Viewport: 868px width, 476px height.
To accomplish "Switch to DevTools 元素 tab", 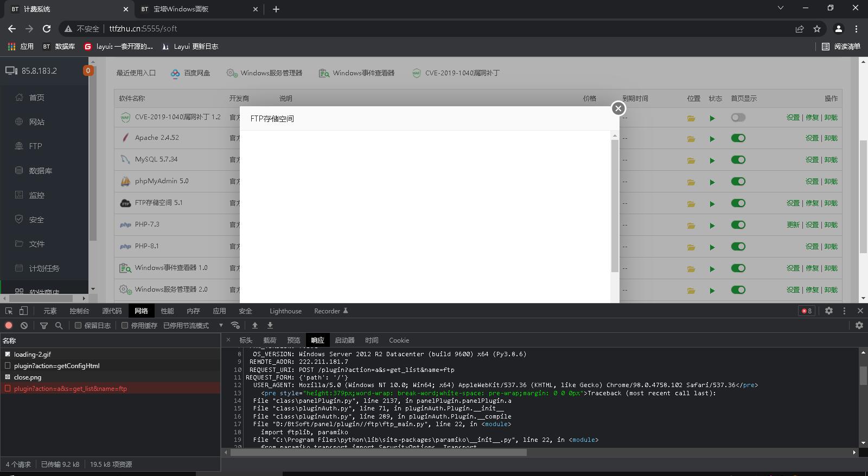I will tap(50, 311).
